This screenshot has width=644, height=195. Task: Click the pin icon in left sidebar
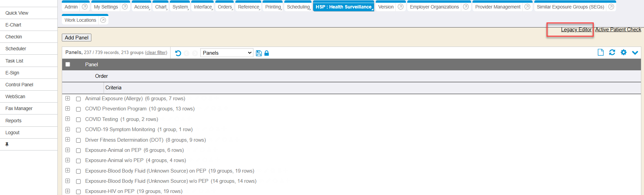[x=7, y=144]
